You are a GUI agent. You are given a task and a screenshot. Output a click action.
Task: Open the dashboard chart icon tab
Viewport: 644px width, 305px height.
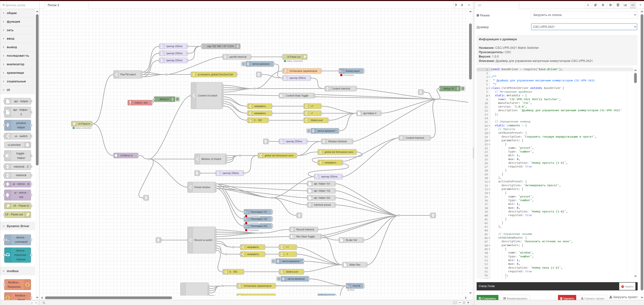point(625,5)
